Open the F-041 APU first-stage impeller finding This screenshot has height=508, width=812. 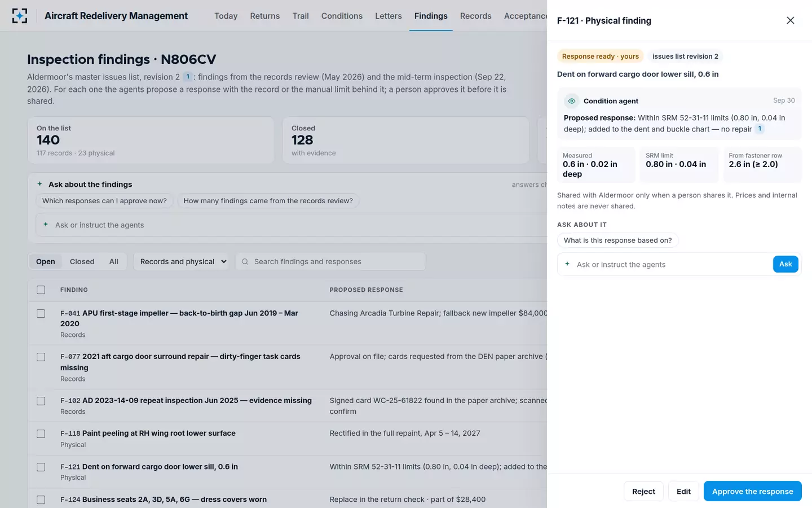(x=179, y=318)
